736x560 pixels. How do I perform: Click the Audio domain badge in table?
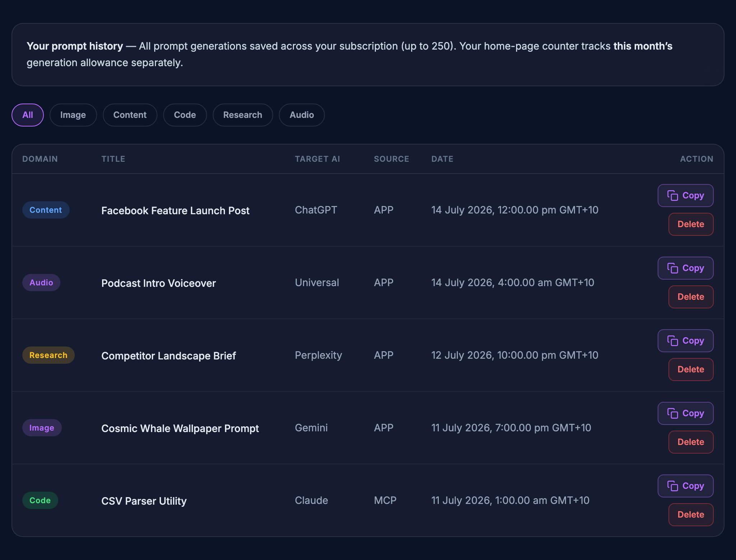coord(41,283)
